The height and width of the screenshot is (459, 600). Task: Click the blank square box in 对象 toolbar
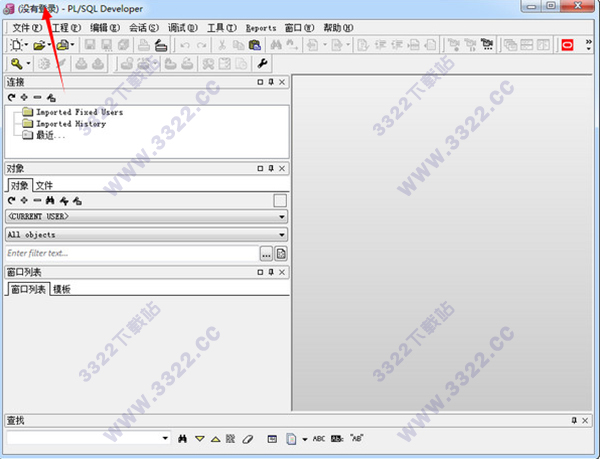(280, 201)
